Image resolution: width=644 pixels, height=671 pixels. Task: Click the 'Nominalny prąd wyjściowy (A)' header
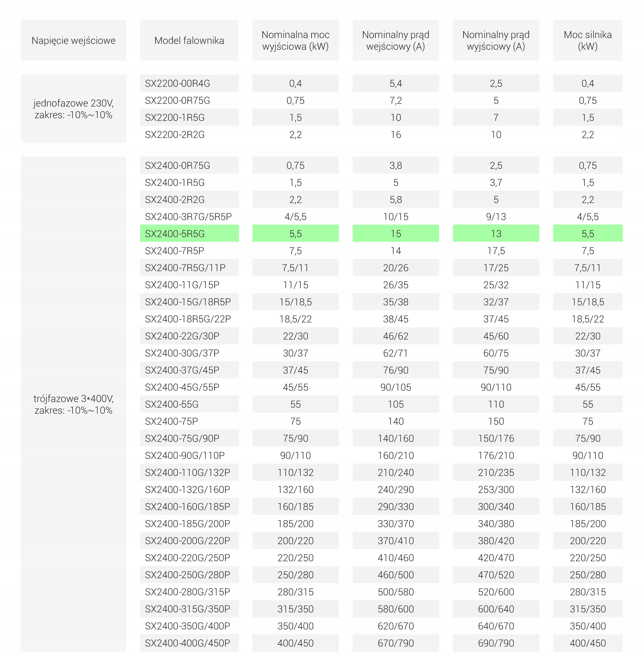(x=496, y=41)
